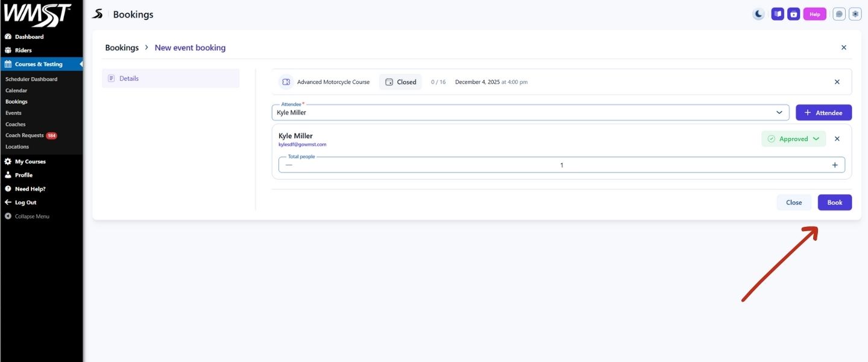Decrease total people with minus icon
The image size is (868, 362).
coord(289,165)
